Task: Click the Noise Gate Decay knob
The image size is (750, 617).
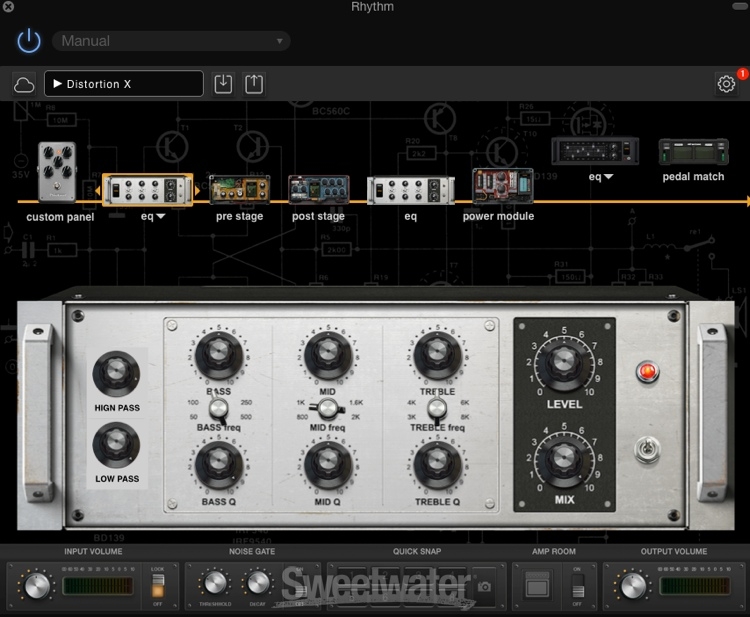Action: pos(258,583)
